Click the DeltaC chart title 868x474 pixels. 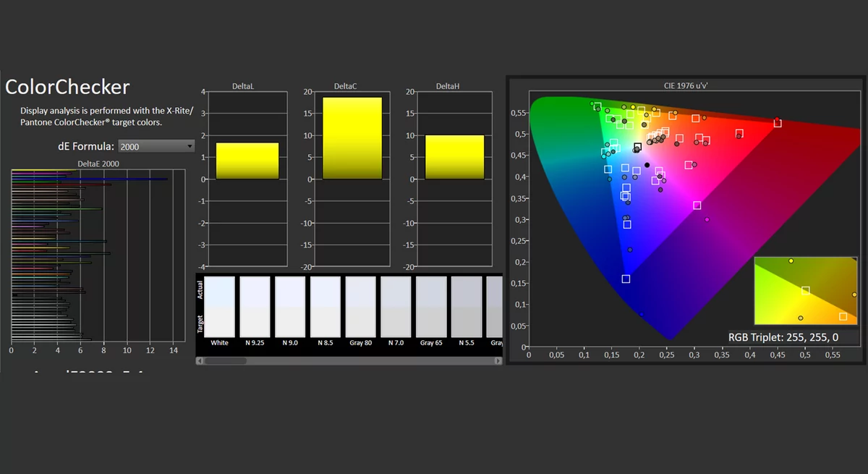click(345, 86)
